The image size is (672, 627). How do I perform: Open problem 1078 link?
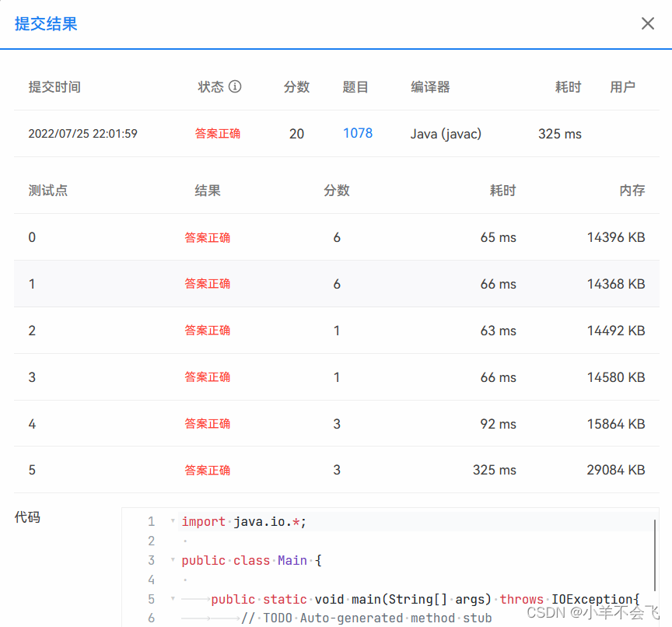pos(358,133)
